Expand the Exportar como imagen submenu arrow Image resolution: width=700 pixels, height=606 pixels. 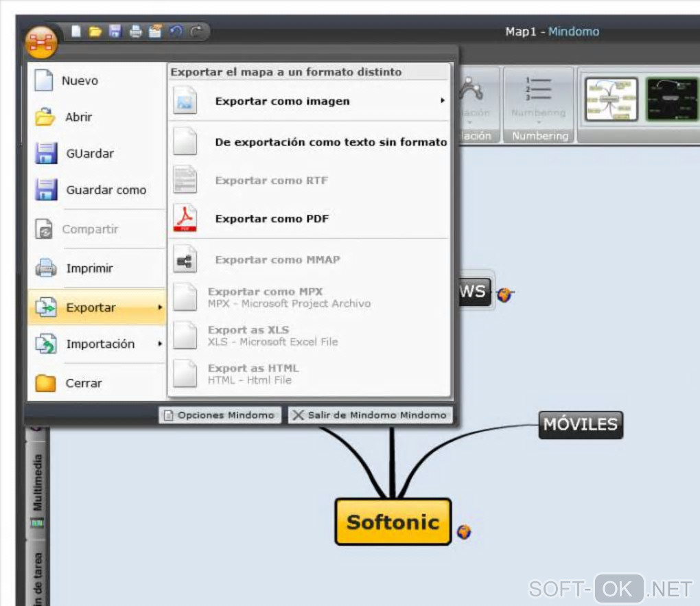point(443,100)
